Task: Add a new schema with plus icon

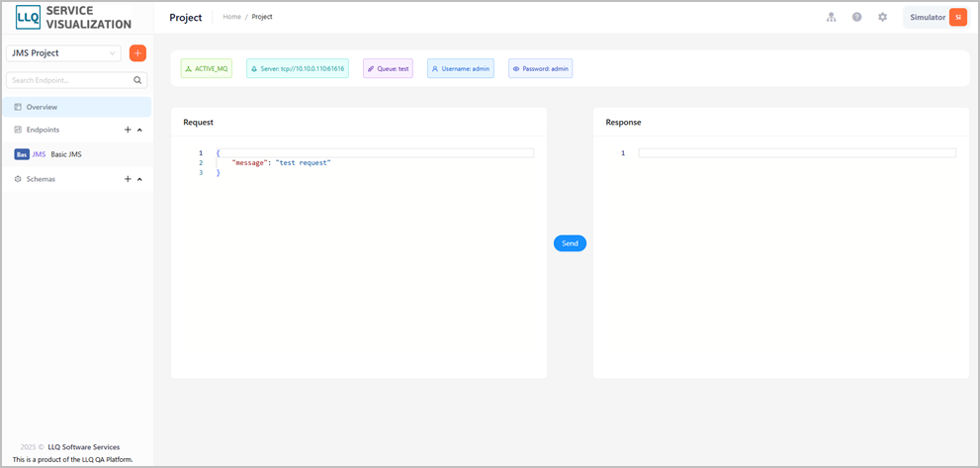Action: (128, 179)
